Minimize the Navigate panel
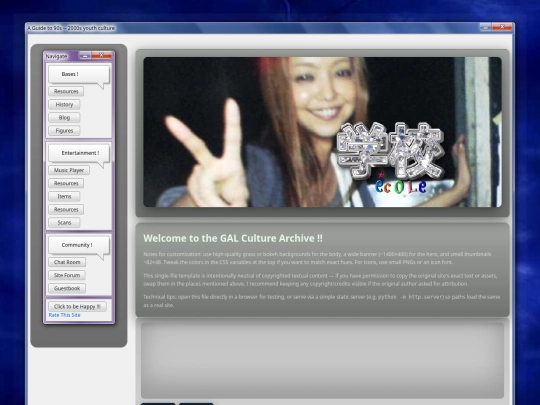The width and height of the screenshot is (540, 405). [x=85, y=55]
